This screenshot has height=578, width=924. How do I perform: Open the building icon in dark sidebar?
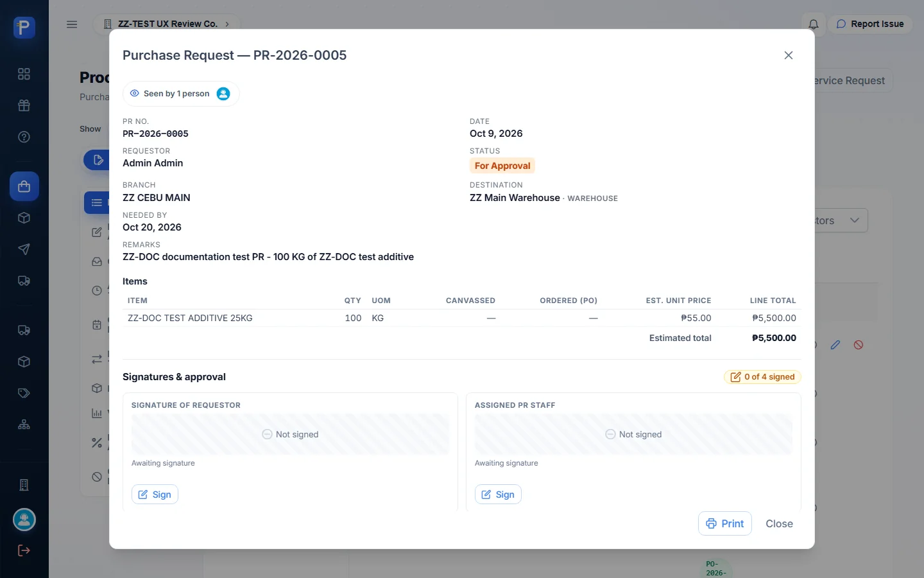click(x=24, y=485)
